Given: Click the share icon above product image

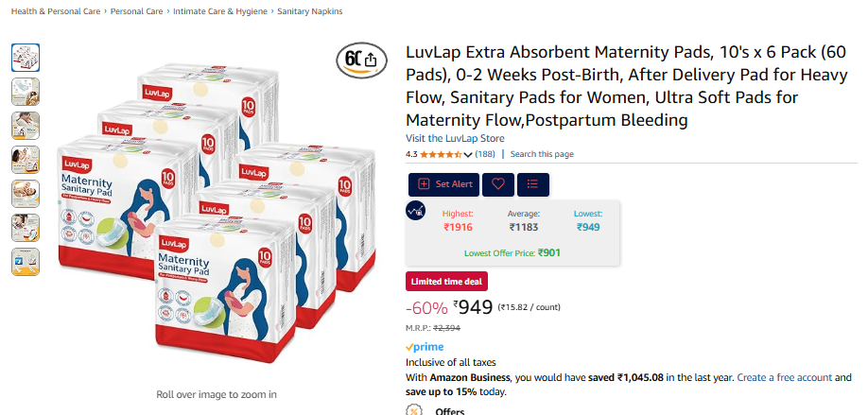Looking at the screenshot, I should pyautogui.click(x=371, y=60).
